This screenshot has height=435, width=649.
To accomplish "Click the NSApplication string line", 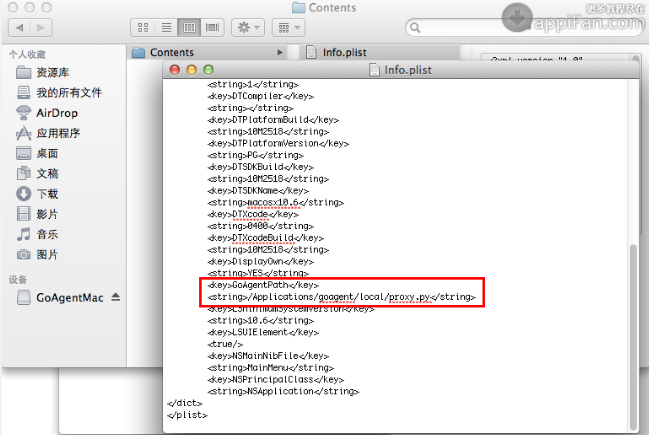I will click(283, 391).
